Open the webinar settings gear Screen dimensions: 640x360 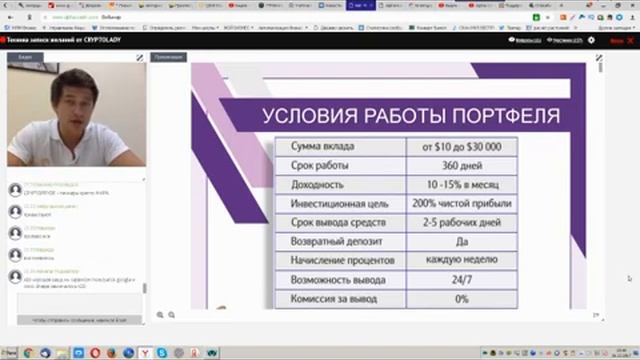591,40
